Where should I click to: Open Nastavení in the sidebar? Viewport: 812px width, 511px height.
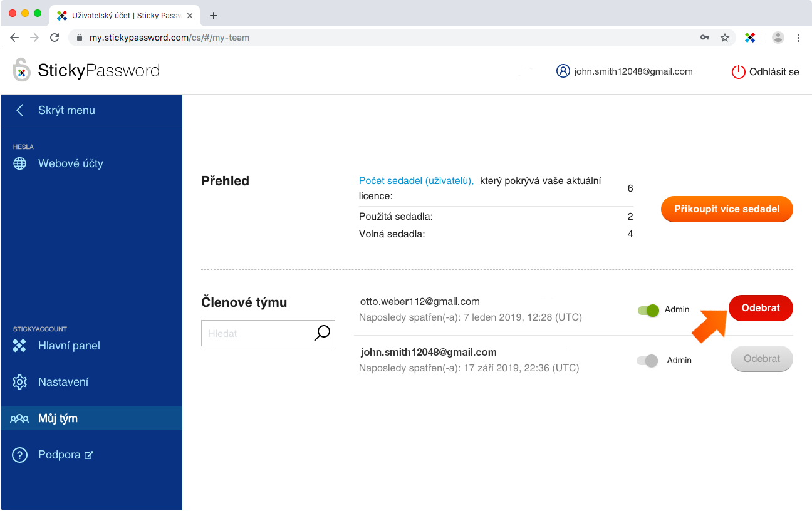coord(63,382)
